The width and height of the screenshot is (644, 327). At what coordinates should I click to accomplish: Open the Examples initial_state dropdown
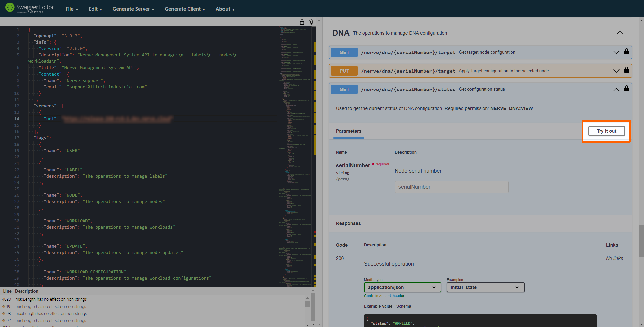click(x=485, y=287)
